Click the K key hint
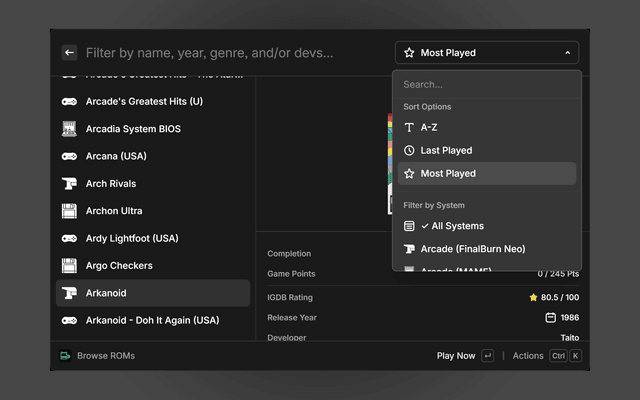 coord(576,356)
